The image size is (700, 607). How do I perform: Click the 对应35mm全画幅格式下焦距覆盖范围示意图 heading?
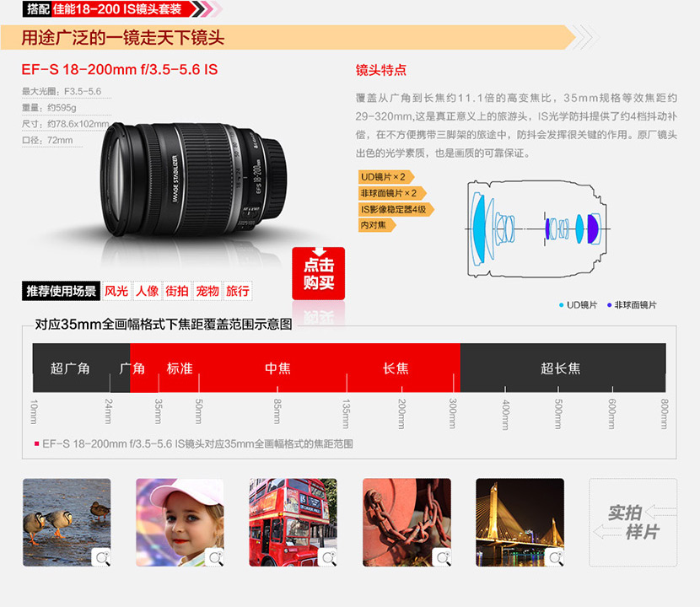(164, 325)
